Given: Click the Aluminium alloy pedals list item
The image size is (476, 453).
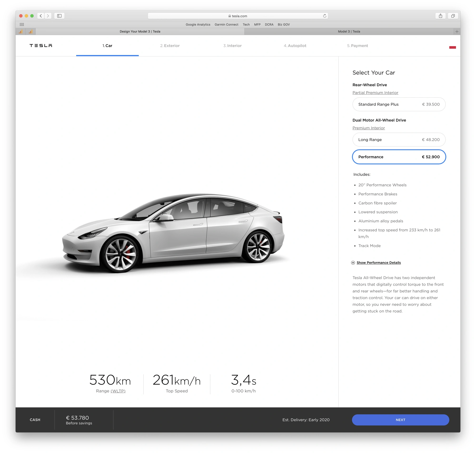Looking at the screenshot, I should pyautogui.click(x=380, y=221).
